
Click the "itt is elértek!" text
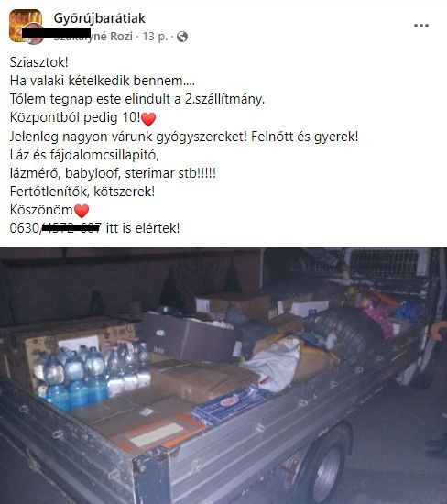[x=143, y=228]
